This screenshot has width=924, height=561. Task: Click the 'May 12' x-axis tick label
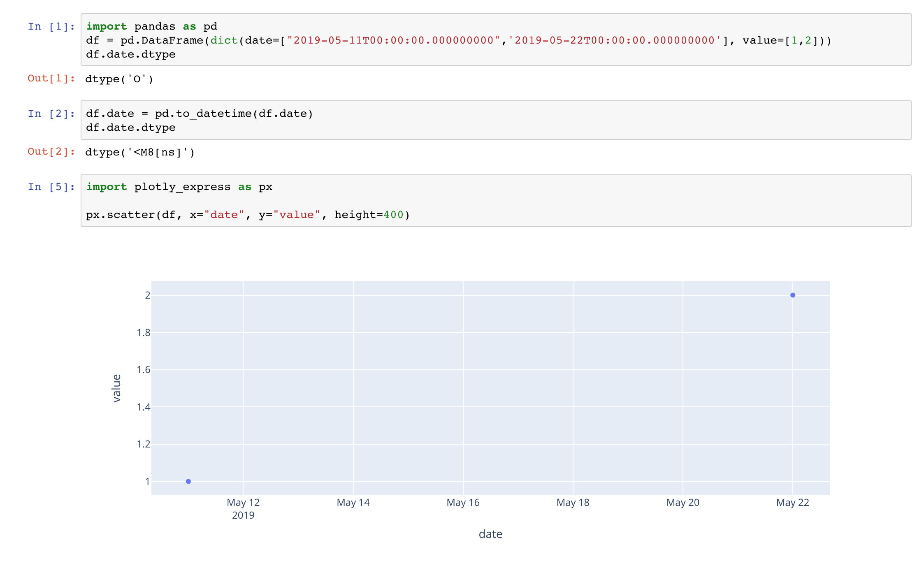[243, 503]
